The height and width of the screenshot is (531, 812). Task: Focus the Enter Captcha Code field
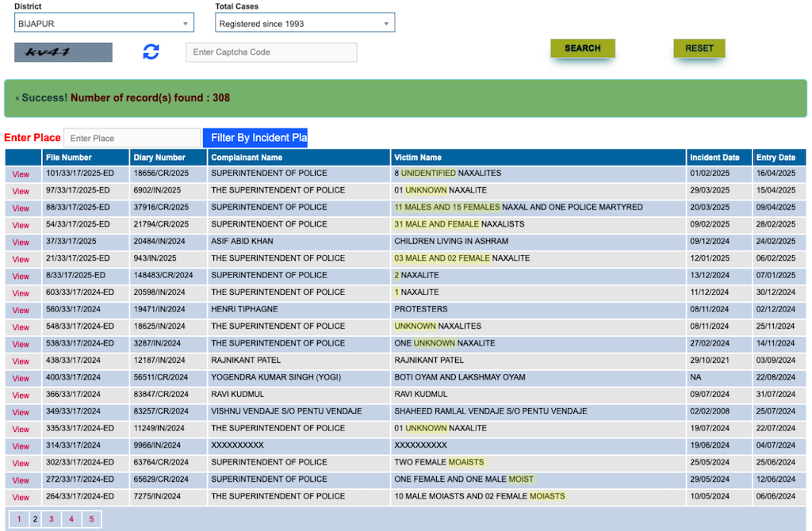(271, 52)
